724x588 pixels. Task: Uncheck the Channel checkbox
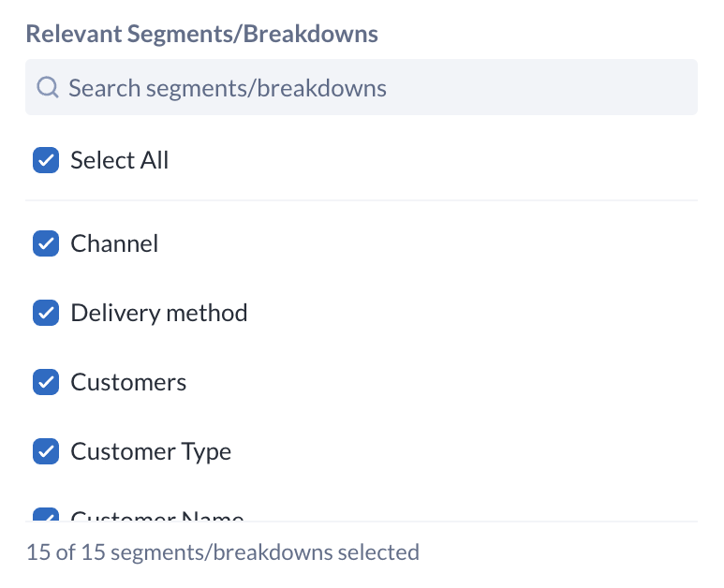(46, 243)
